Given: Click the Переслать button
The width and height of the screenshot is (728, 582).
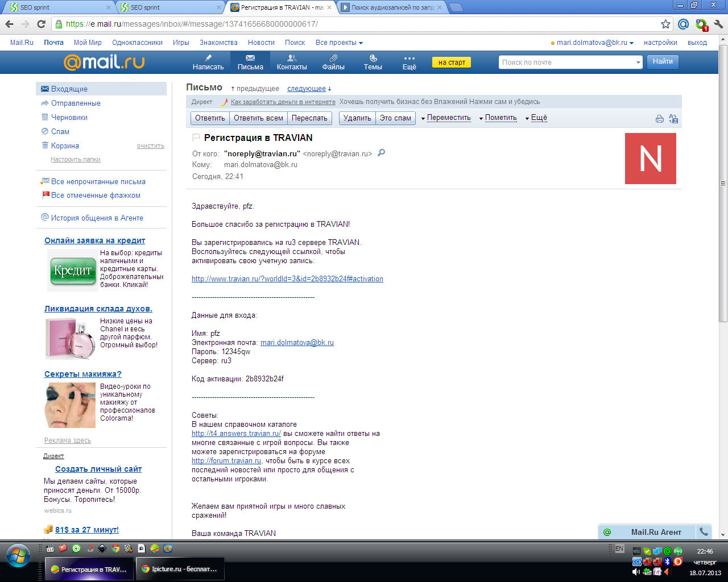Looking at the screenshot, I should point(309,118).
